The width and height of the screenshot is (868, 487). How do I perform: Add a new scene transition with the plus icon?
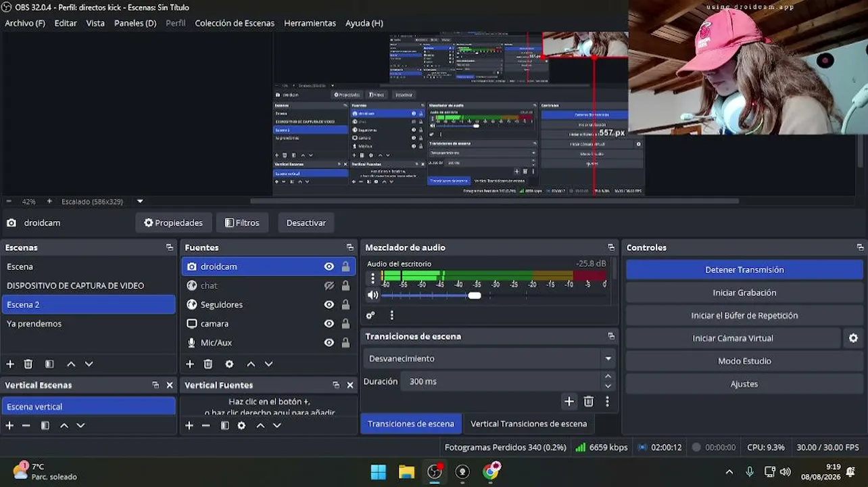[x=569, y=401]
